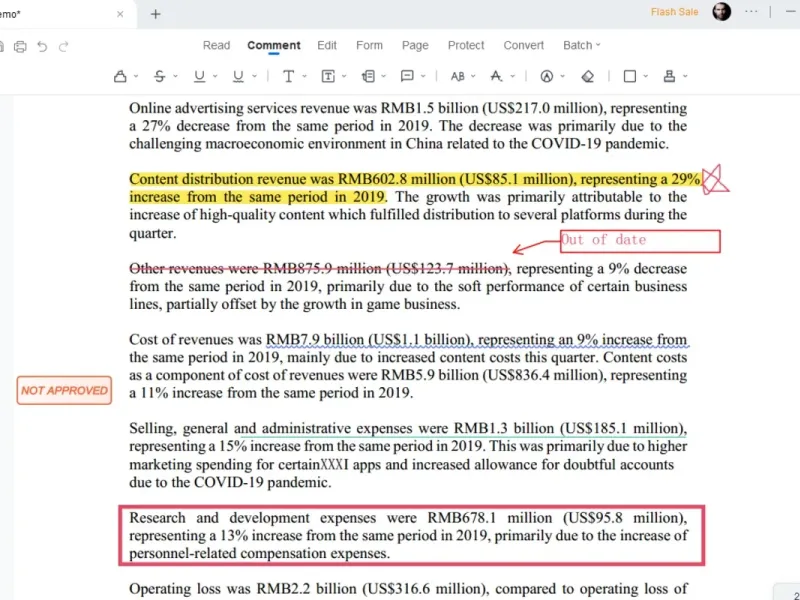Viewport: 800px width, 600px height.
Task: Select the Note comment tool
Action: click(x=407, y=77)
